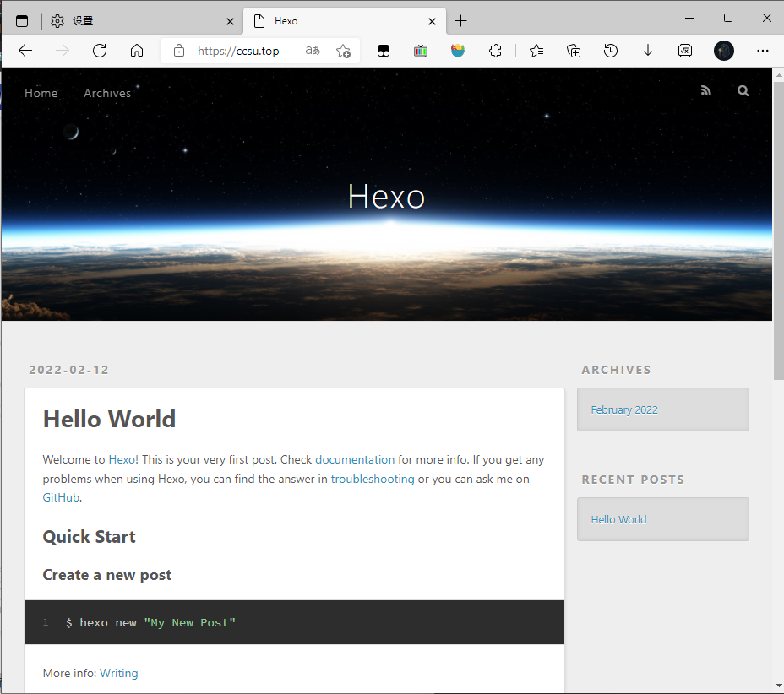Screen dimensions: 784x694
Task: Open the tab actions menu icon
Action: pyautogui.click(x=22, y=21)
